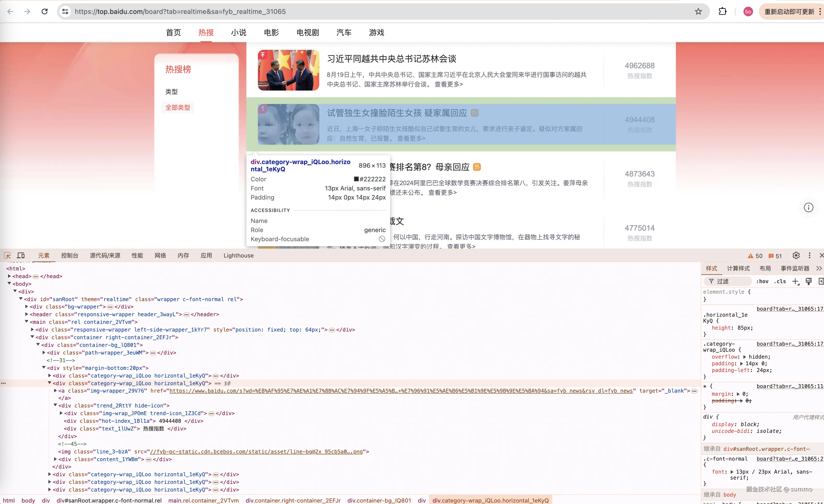Click the DevTools three-dot customize menu icon
The height and width of the screenshot is (504, 824).
(809, 256)
